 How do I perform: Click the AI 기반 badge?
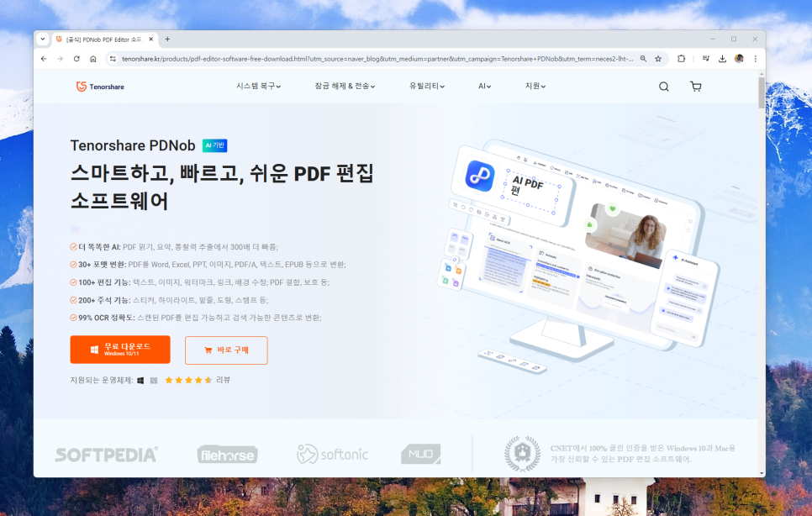tap(214, 146)
